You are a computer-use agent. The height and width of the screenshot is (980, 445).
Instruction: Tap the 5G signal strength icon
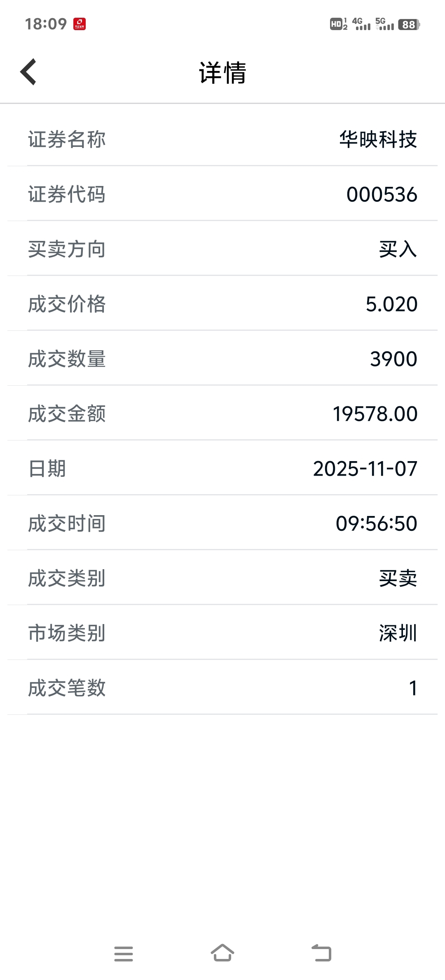[x=384, y=24]
